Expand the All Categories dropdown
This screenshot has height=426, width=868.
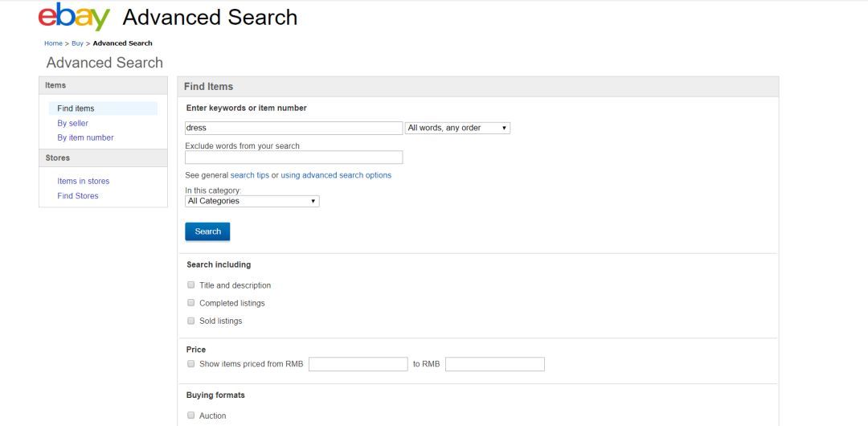pyautogui.click(x=252, y=201)
